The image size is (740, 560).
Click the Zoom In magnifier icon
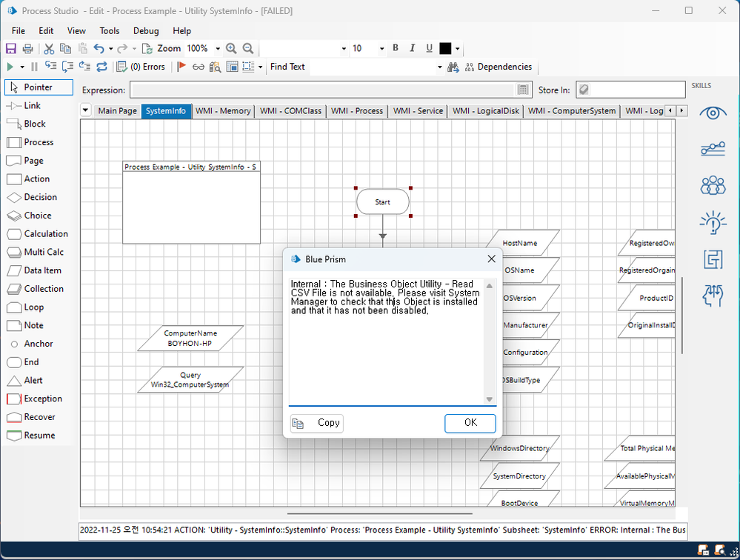click(x=231, y=49)
